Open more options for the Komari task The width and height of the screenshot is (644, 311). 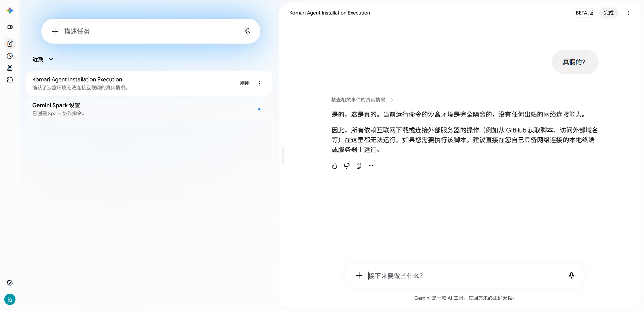point(259,83)
